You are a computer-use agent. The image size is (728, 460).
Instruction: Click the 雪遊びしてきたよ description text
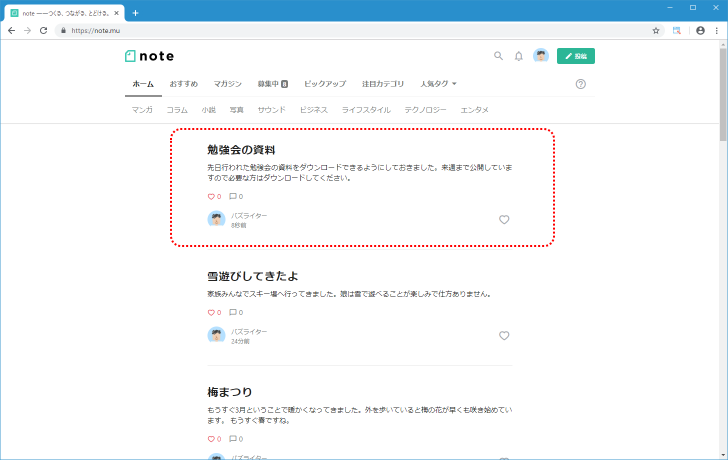tap(349, 294)
